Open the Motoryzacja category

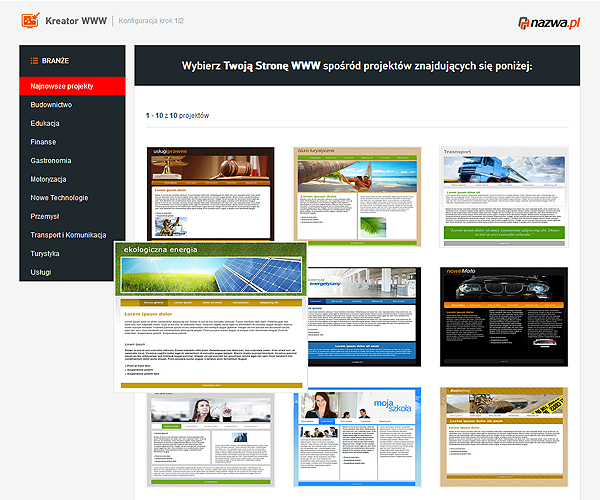coord(48,179)
